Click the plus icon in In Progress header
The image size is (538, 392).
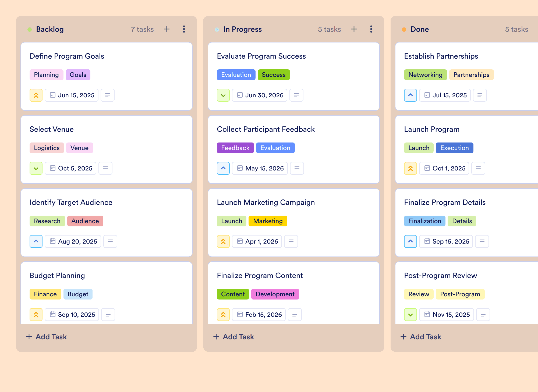click(x=354, y=29)
